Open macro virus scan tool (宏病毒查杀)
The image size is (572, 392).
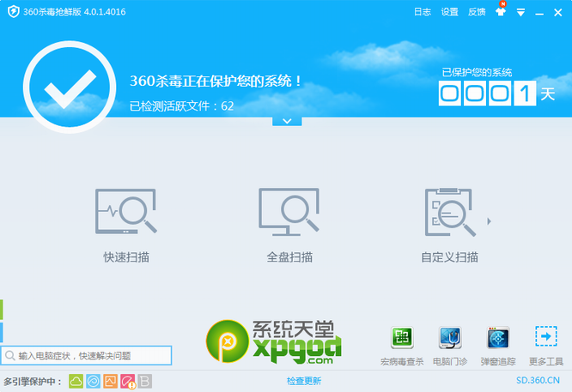click(x=402, y=346)
